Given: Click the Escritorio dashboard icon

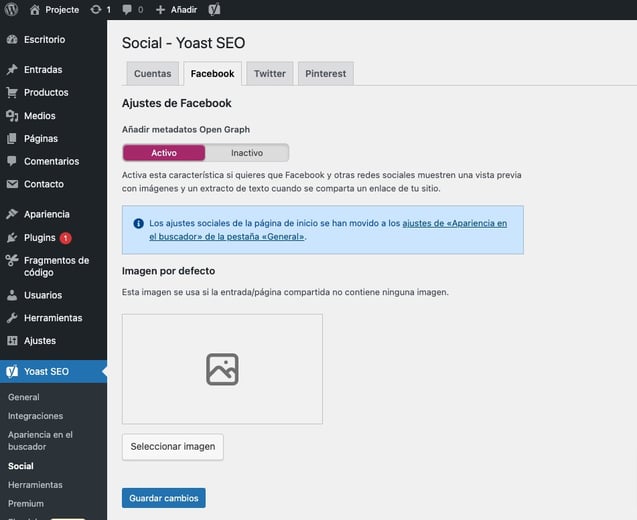Looking at the screenshot, I should (x=12, y=39).
